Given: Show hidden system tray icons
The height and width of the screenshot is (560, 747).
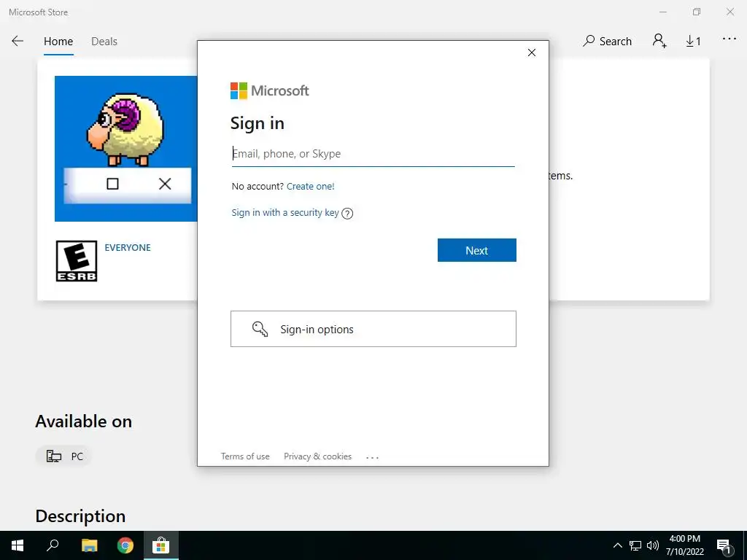Looking at the screenshot, I should 617,545.
